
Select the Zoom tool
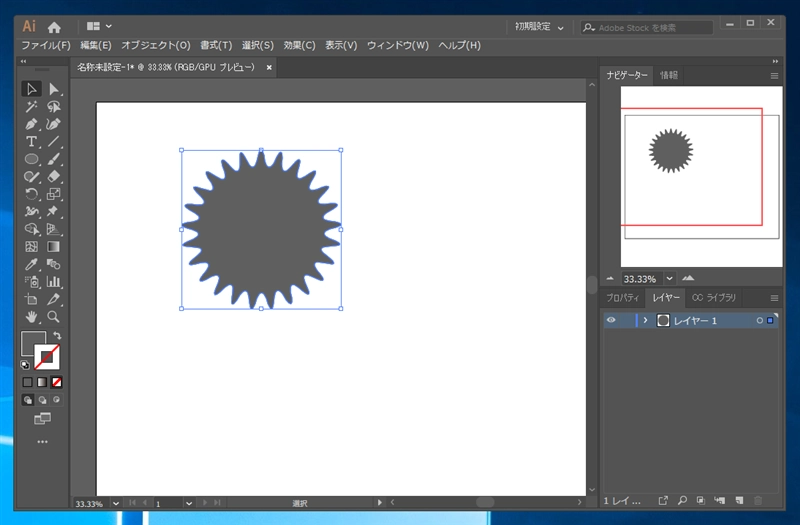click(x=54, y=317)
